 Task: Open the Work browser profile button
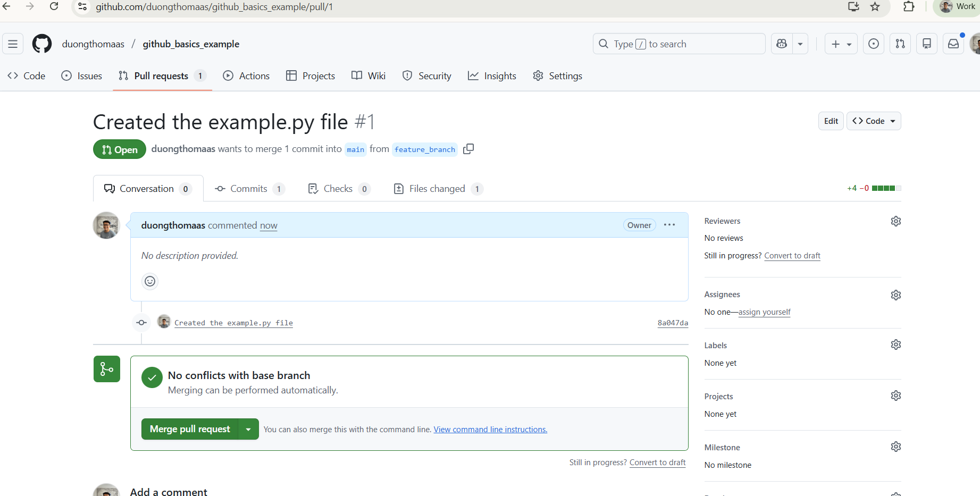tap(957, 6)
